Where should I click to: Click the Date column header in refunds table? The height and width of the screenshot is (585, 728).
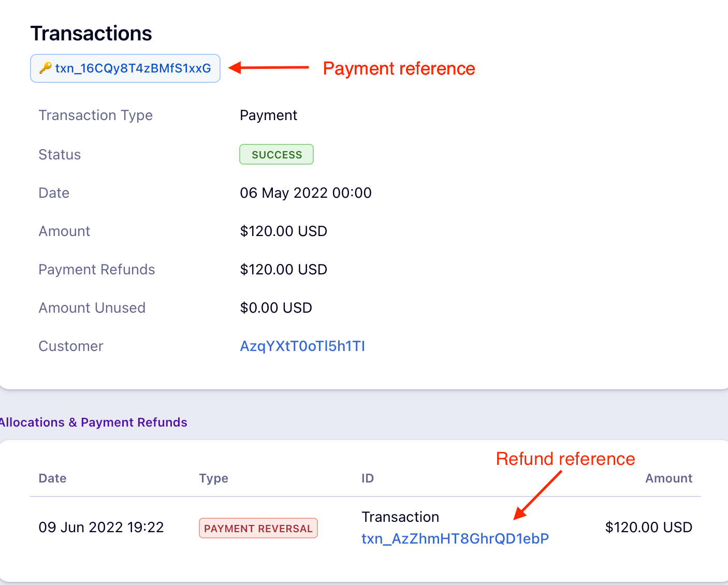point(52,478)
